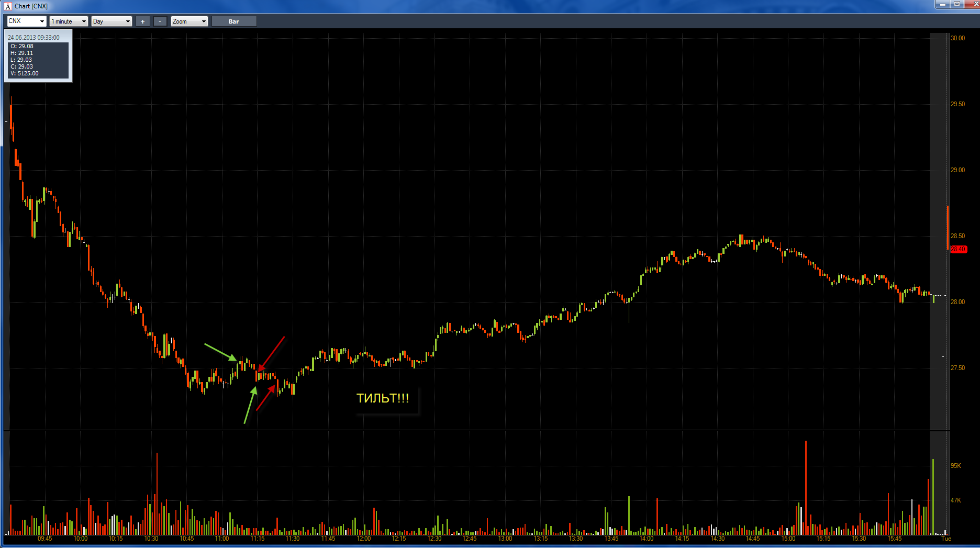Click the 29.50 price axis label
Image resolution: width=980 pixels, height=548 pixels.
pos(957,104)
